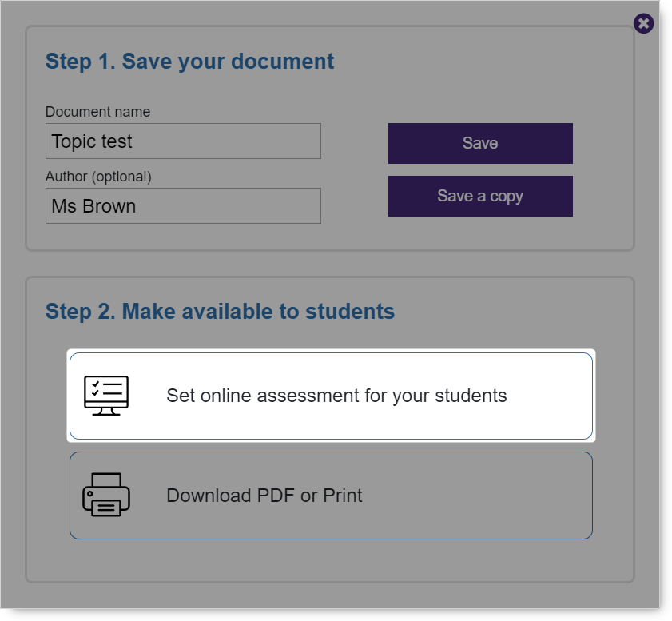Choose the Download PDF or Print option
The image size is (672, 621).
331,496
